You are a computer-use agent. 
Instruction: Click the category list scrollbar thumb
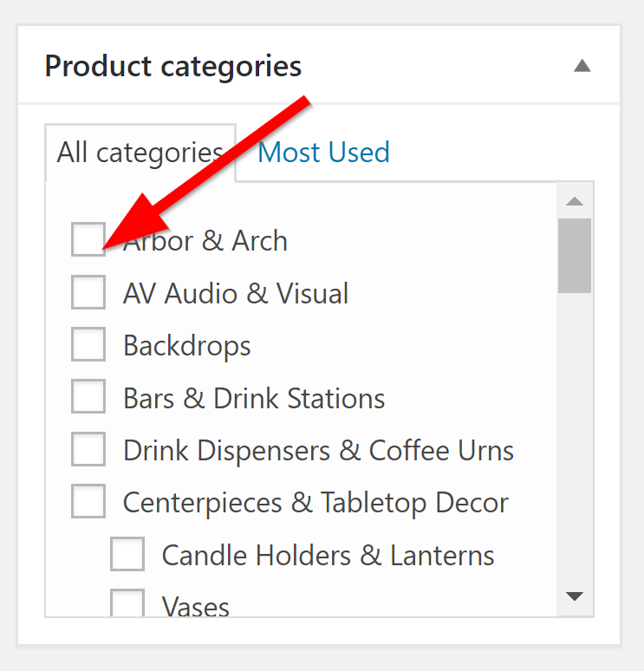(574, 255)
